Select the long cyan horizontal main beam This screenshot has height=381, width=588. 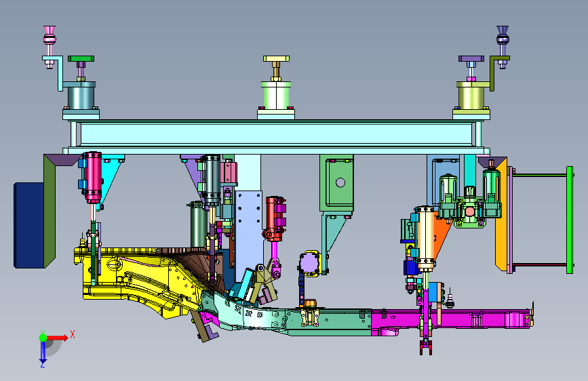click(x=276, y=134)
